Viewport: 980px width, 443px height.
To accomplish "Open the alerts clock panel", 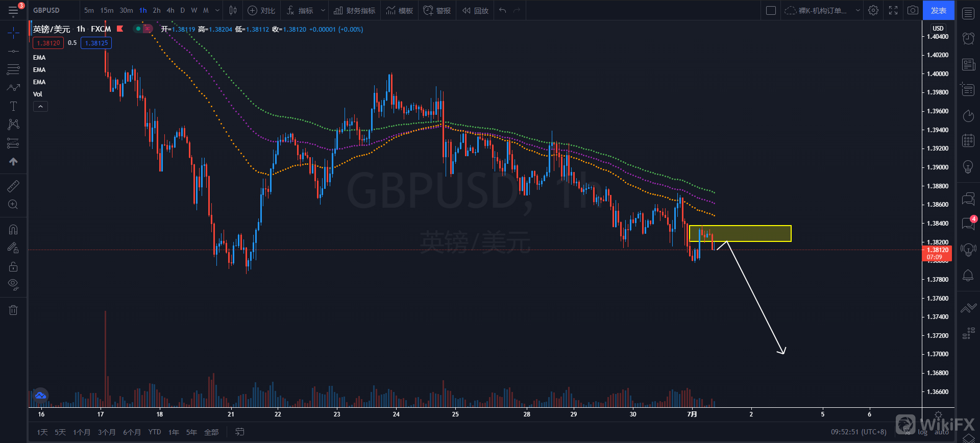I will tap(968, 38).
